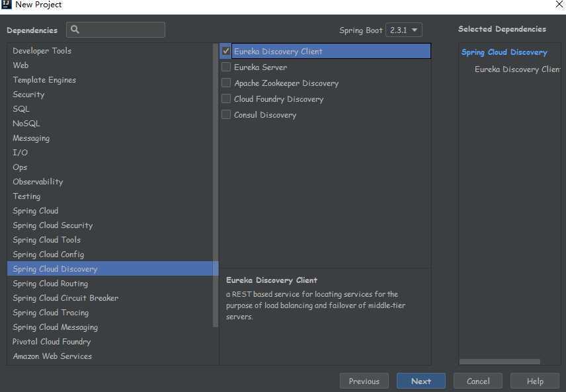Uncheck the Eureka Discovery Client checkbox
The image size is (566, 392).
(226, 51)
